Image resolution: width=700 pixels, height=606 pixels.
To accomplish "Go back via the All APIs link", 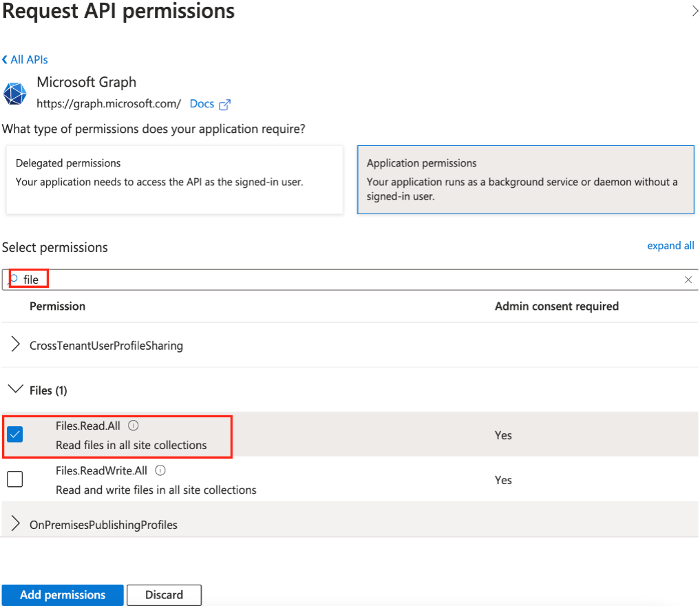I will pyautogui.click(x=25, y=59).
